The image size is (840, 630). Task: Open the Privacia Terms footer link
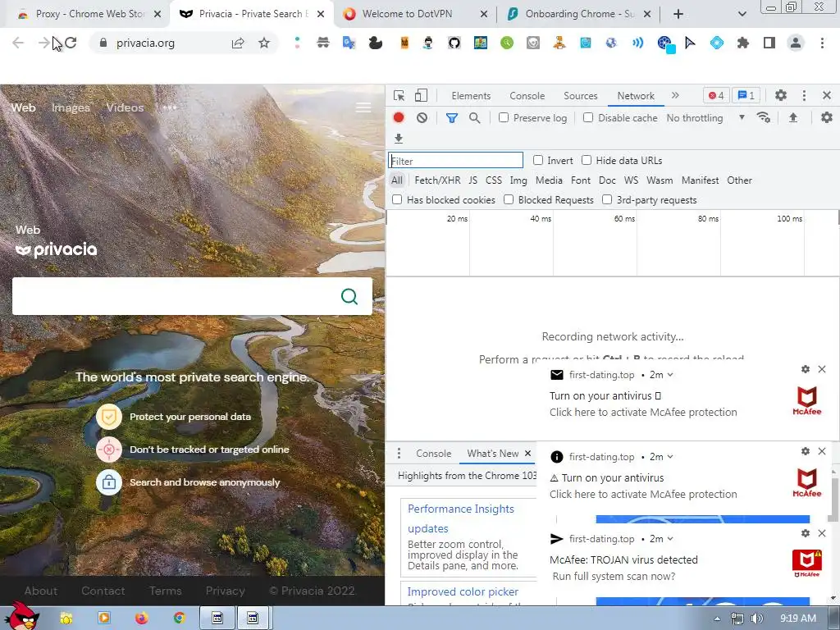[x=165, y=591]
